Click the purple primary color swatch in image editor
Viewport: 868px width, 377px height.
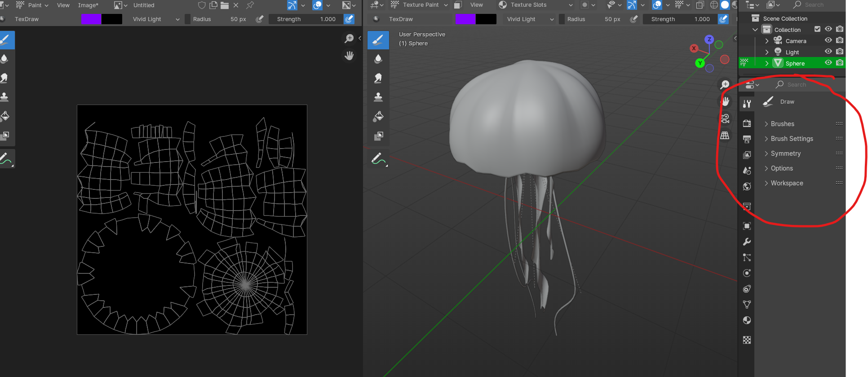tap(92, 19)
